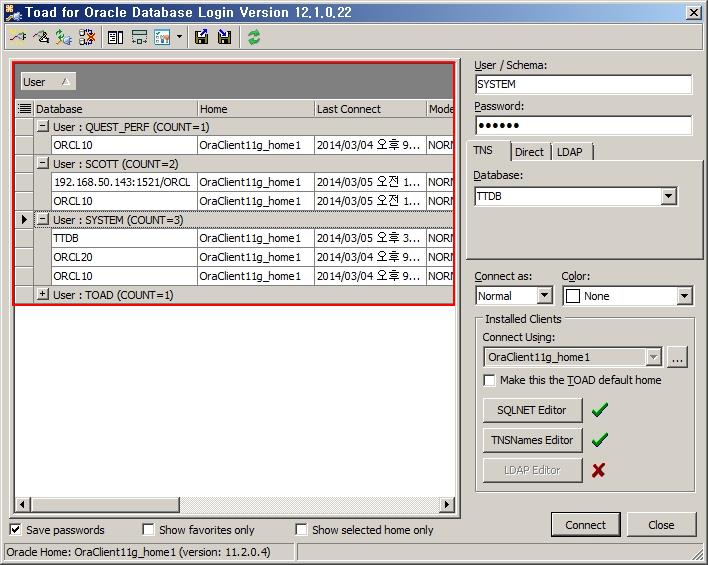The image size is (708, 565).
Task: Check Make this the TOAD default home
Action: click(x=489, y=380)
